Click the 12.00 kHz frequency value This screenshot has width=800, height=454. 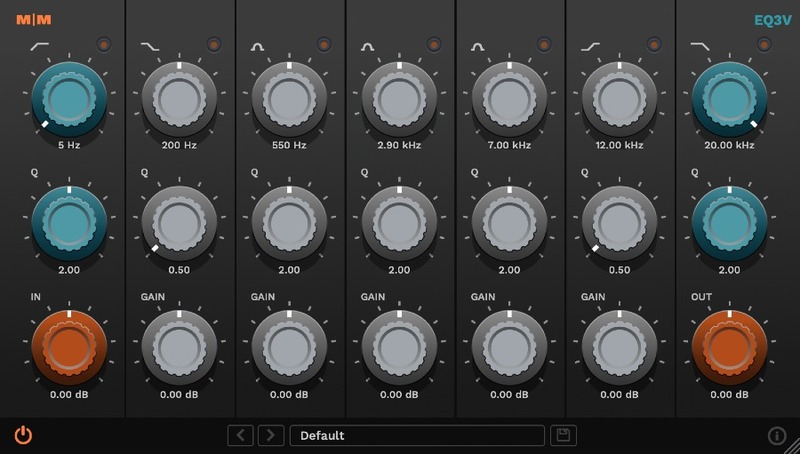click(619, 145)
